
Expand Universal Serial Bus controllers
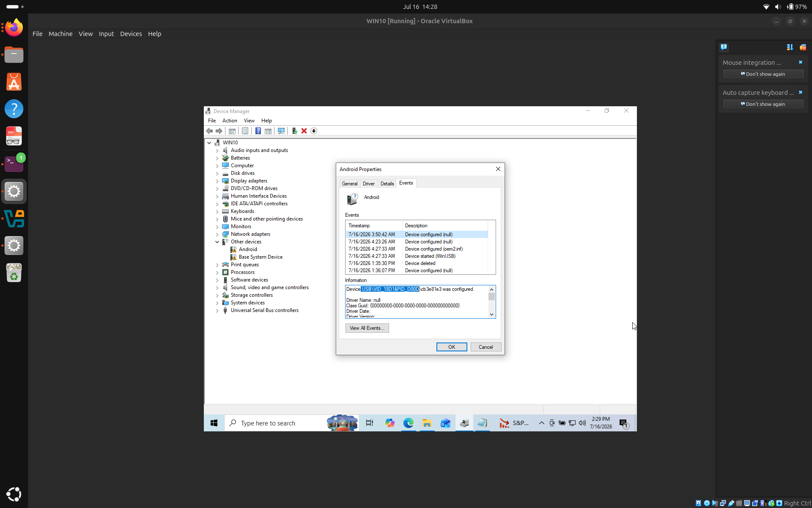click(217, 311)
